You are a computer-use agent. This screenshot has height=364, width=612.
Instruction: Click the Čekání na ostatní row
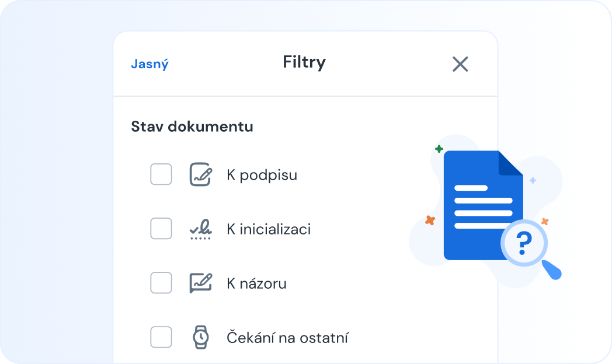(x=288, y=337)
